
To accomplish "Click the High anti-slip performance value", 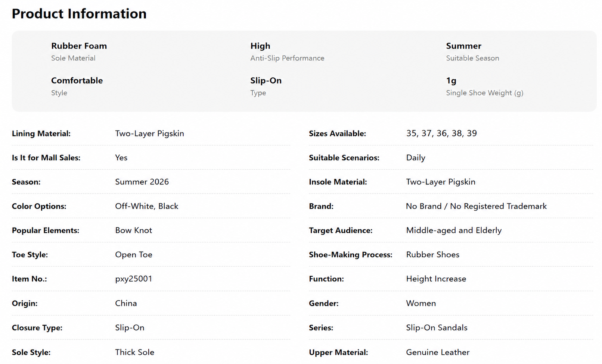I will click(260, 46).
